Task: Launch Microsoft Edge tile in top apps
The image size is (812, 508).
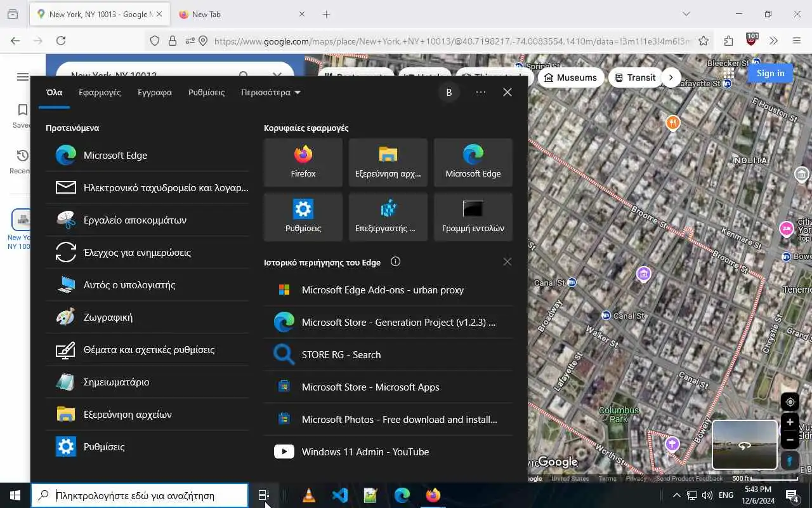Action: [473, 163]
